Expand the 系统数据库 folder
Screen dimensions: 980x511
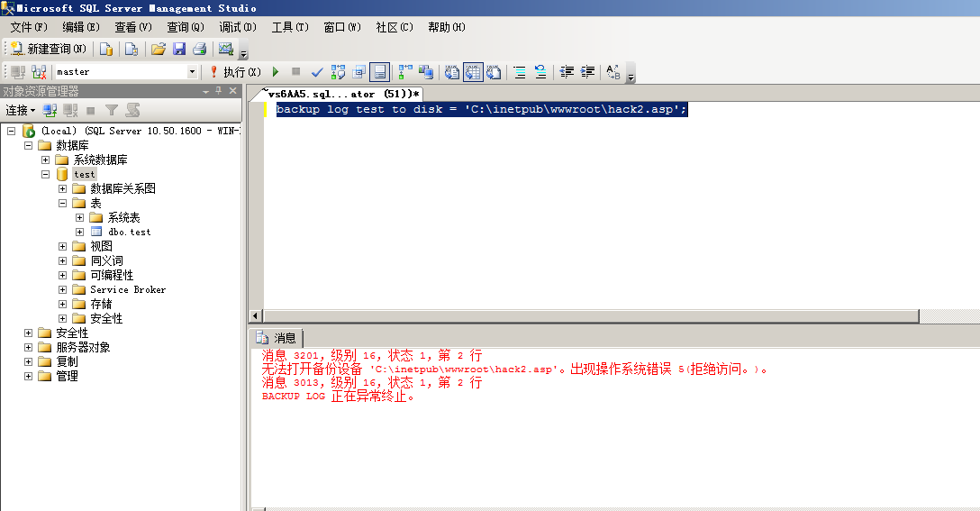tap(46, 160)
